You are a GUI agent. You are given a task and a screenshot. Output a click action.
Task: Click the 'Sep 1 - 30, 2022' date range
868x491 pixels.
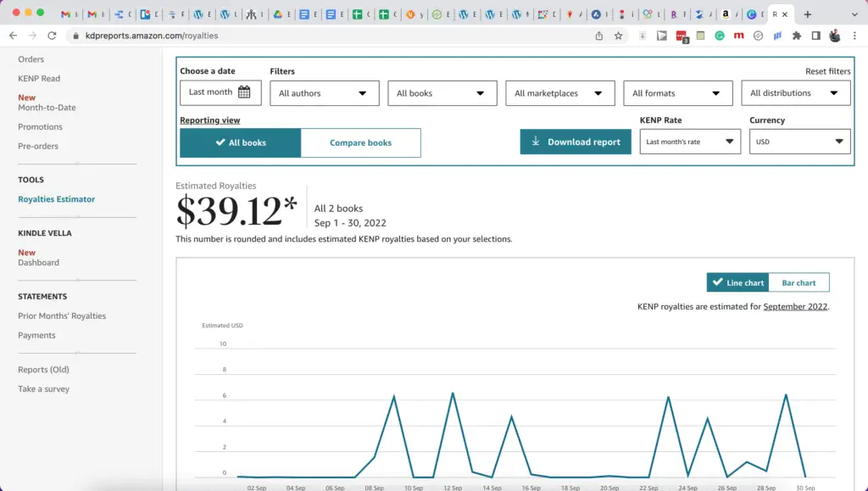pyautogui.click(x=350, y=223)
